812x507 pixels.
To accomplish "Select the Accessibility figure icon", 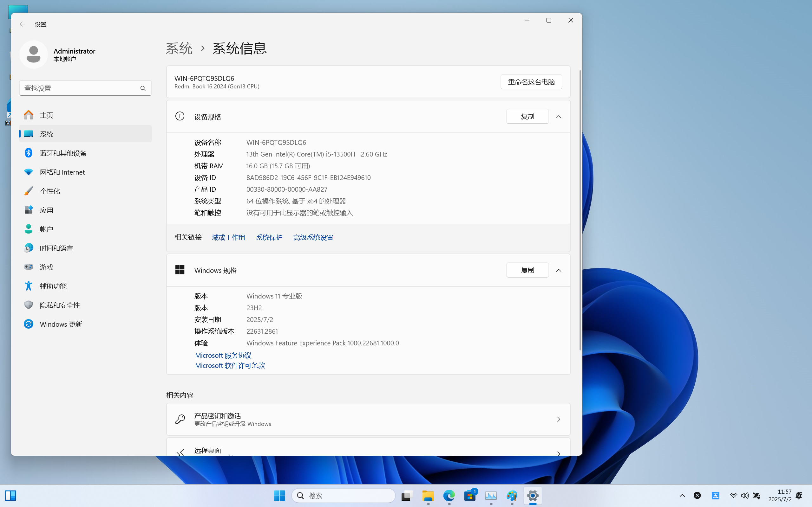I will (29, 286).
